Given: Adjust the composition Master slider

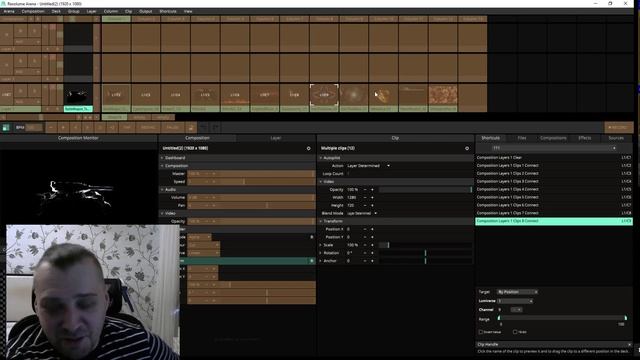Looking at the screenshot, I should pos(251,174).
